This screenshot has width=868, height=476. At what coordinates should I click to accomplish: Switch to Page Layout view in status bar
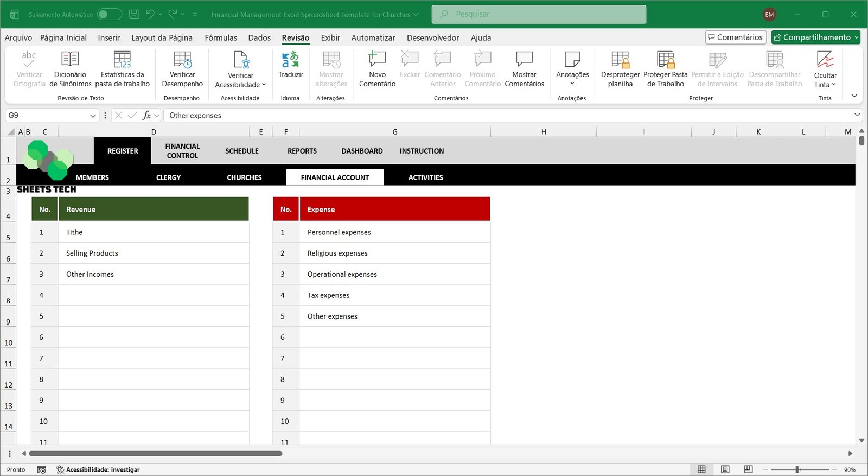725,469
